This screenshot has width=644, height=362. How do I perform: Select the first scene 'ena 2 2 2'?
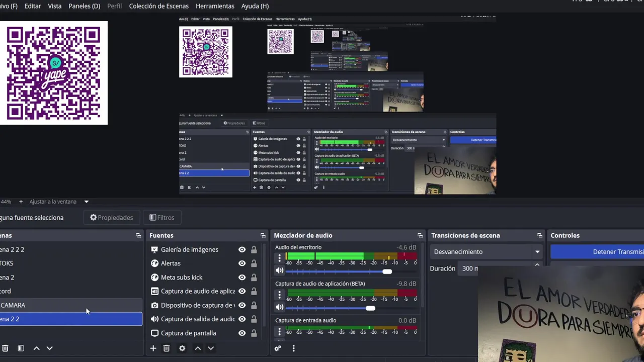pyautogui.click(x=71, y=249)
